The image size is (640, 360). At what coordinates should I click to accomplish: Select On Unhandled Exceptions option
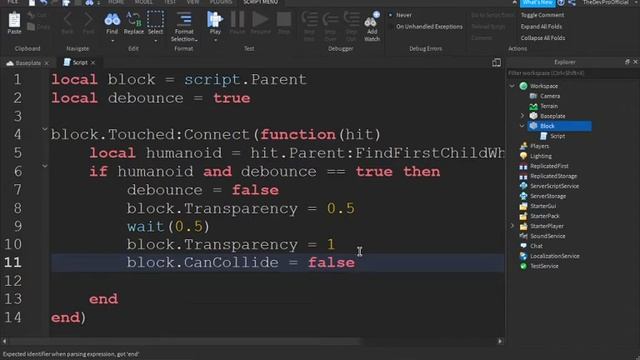pyautogui.click(x=429, y=27)
